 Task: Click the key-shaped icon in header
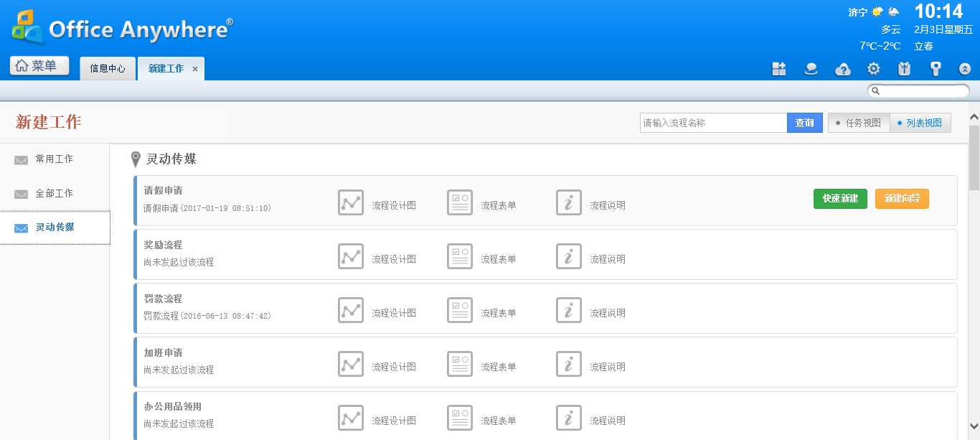935,69
